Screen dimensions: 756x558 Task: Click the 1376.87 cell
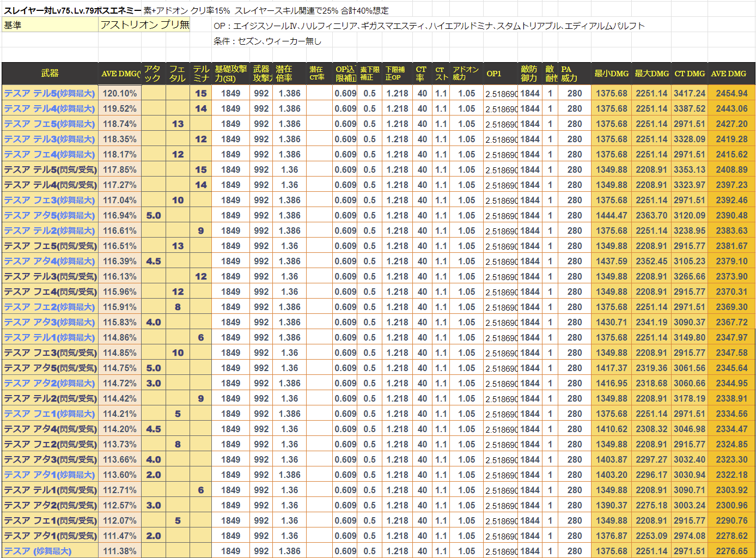612,536
